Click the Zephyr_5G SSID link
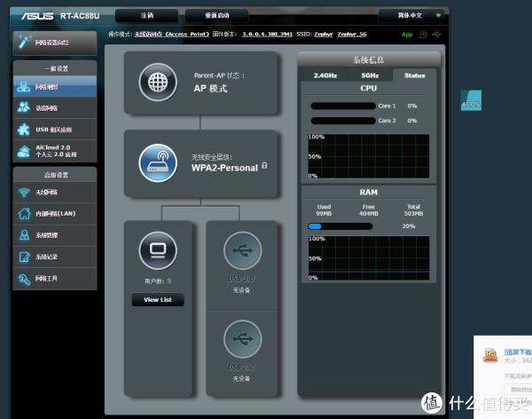The height and width of the screenshot is (419, 532). (x=352, y=35)
